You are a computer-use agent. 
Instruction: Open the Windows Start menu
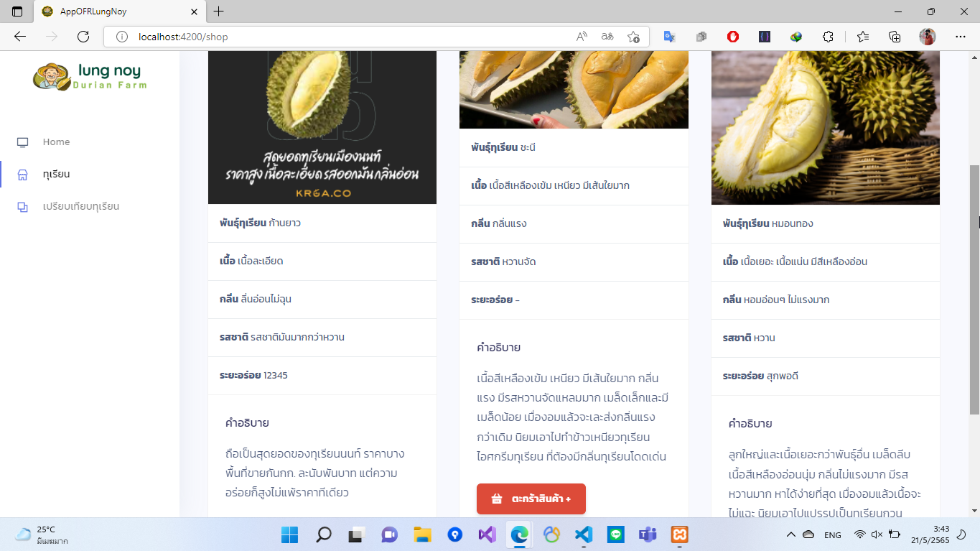click(289, 534)
